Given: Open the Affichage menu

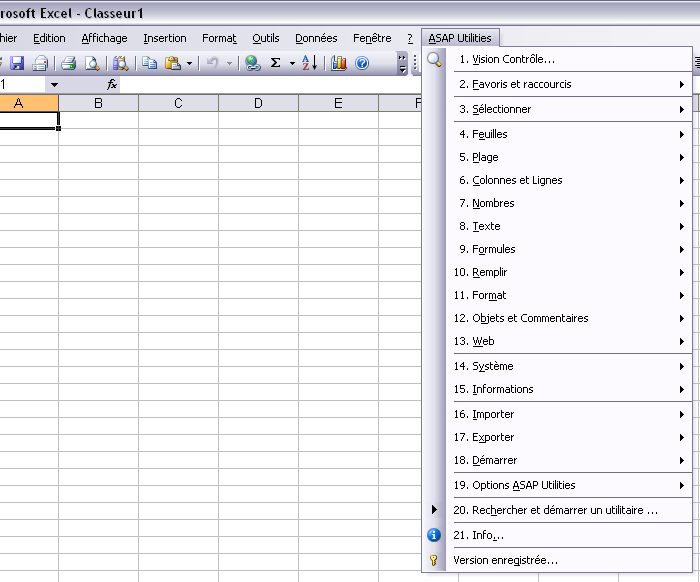Looking at the screenshot, I should [104, 38].
